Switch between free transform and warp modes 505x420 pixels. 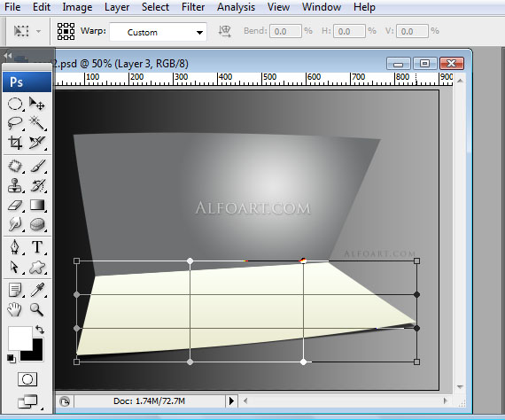pyautogui.click(x=66, y=31)
